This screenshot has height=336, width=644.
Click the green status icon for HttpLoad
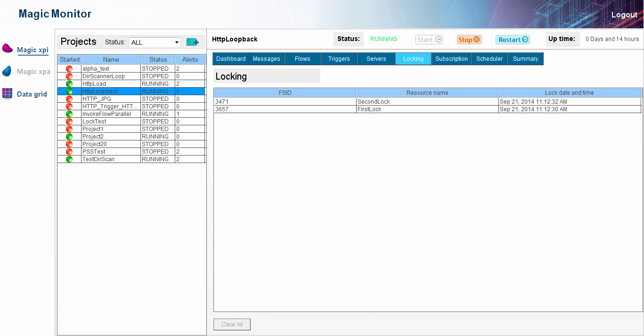click(x=69, y=84)
